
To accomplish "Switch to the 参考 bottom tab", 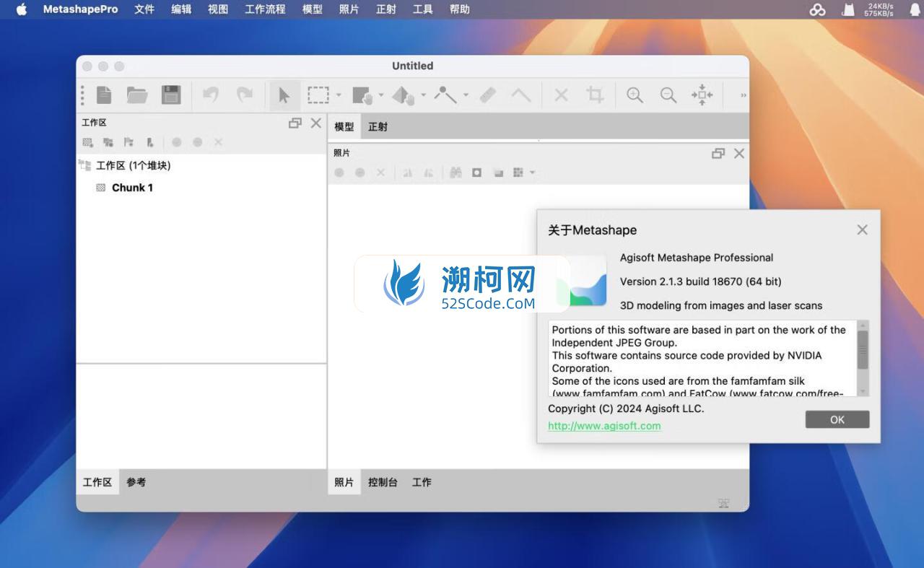I will [136, 482].
